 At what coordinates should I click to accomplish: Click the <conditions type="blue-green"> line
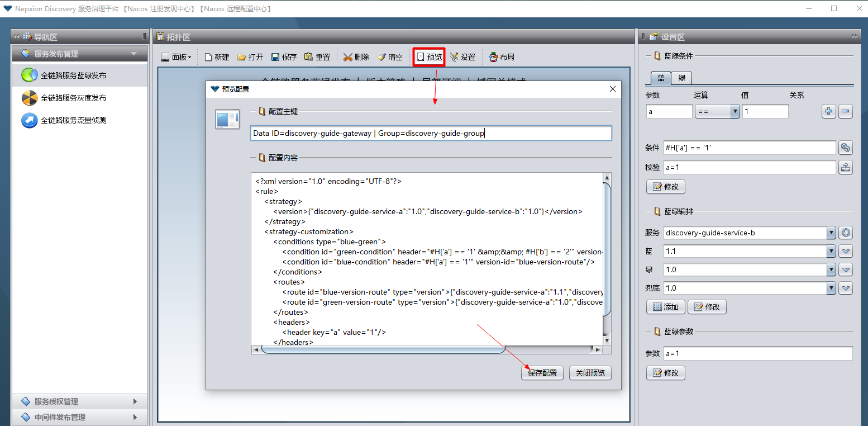(x=330, y=242)
